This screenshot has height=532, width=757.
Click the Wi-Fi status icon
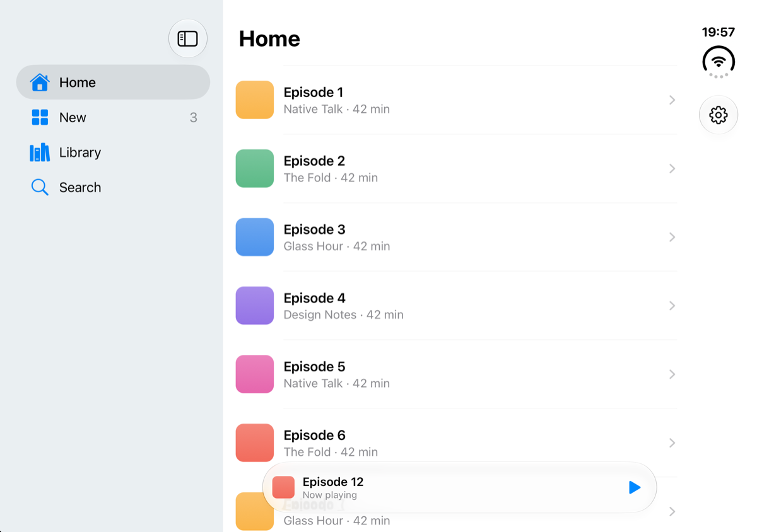(719, 61)
